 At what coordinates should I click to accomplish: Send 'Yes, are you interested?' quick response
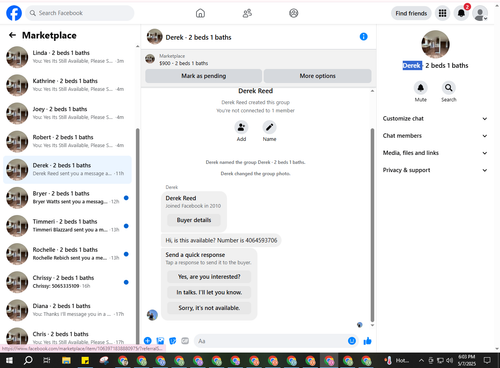[x=209, y=277]
